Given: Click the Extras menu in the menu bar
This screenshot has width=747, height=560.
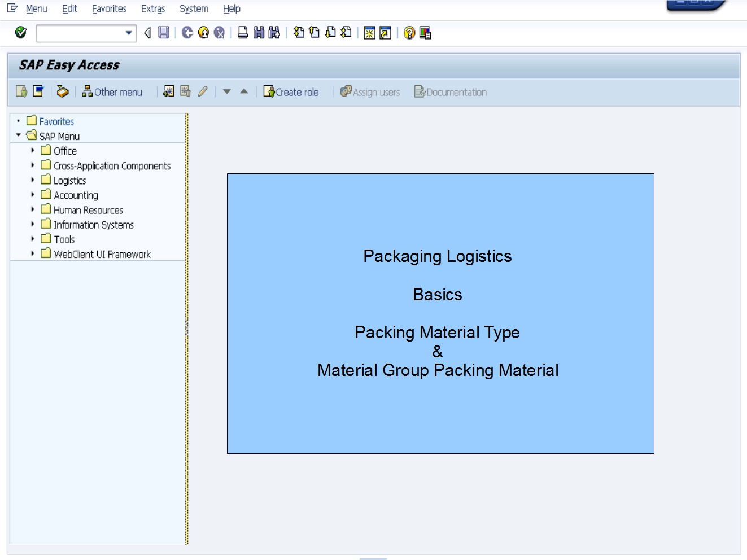Looking at the screenshot, I should coord(152,8).
